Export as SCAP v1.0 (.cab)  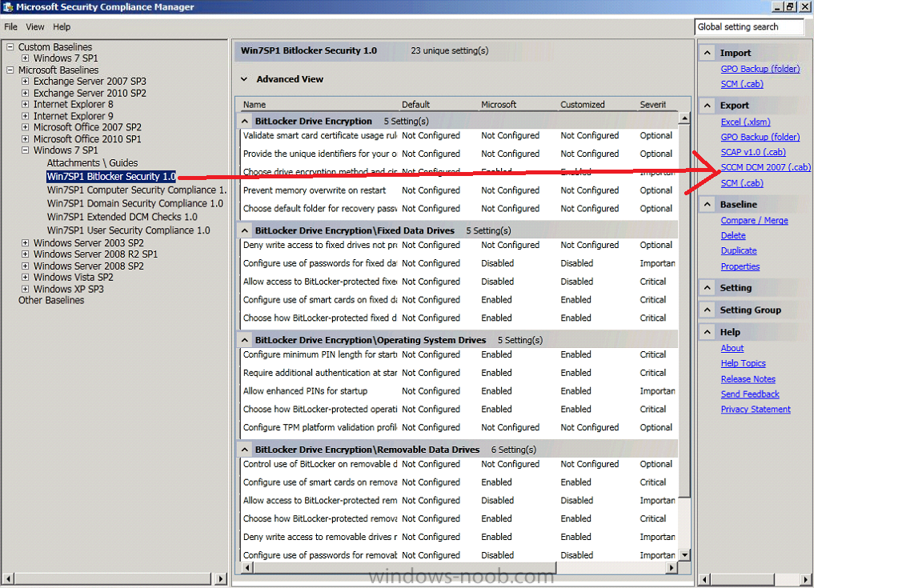click(753, 152)
